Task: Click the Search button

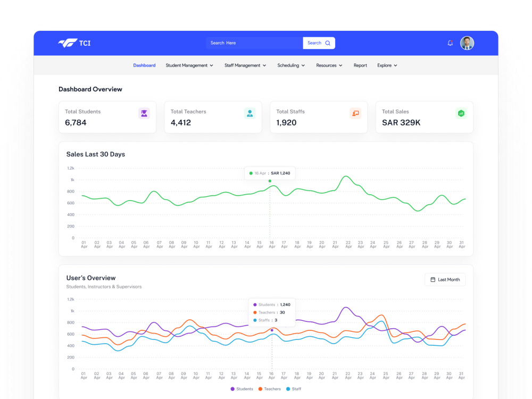Action: [x=319, y=43]
